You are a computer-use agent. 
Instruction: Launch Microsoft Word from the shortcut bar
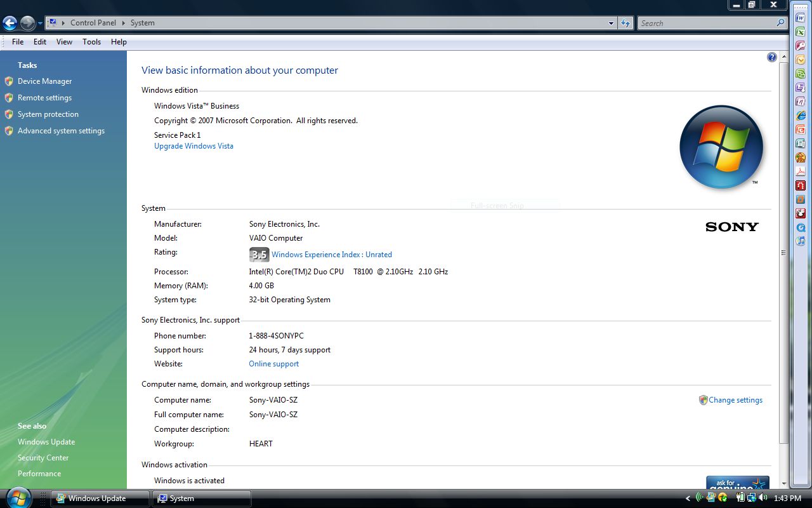pos(801,18)
